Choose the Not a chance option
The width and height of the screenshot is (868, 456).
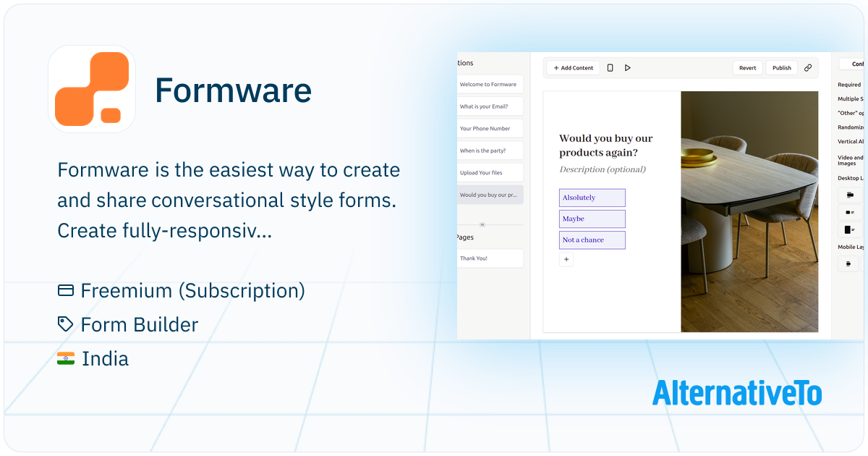click(x=592, y=240)
